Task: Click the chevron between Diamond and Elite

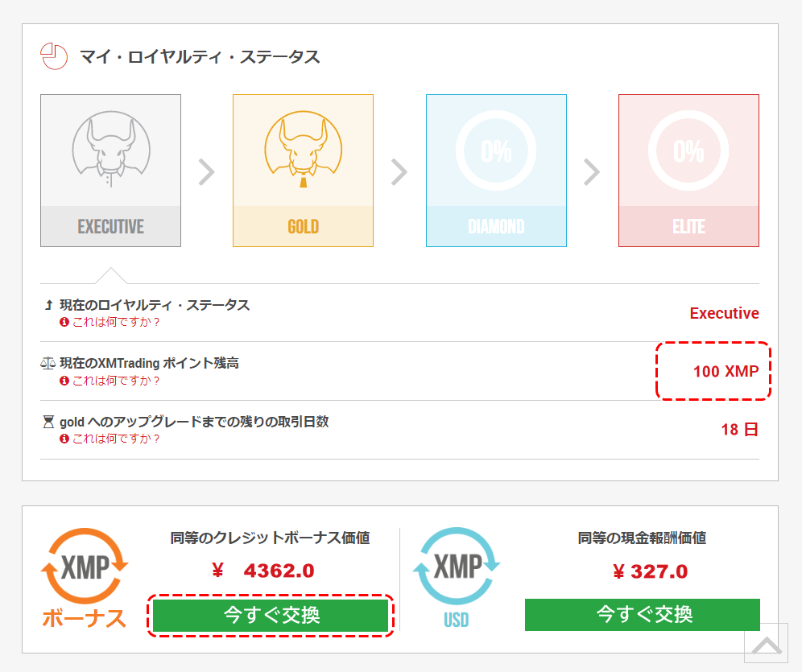Action: coord(592,171)
